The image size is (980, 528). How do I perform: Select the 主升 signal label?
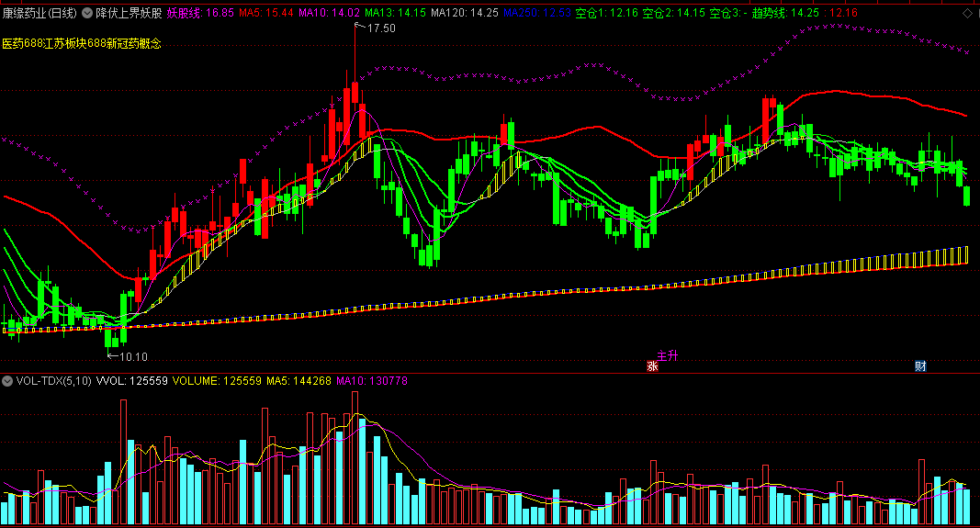pos(668,355)
